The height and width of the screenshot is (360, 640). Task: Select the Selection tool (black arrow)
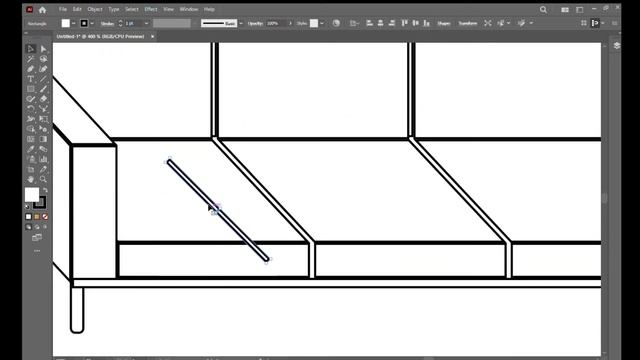pyautogui.click(x=31, y=49)
